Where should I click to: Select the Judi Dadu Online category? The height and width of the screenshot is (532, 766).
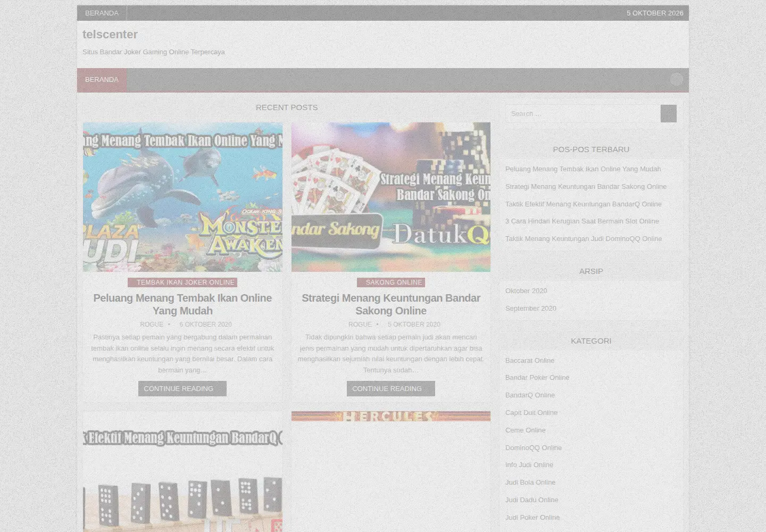[x=532, y=500]
